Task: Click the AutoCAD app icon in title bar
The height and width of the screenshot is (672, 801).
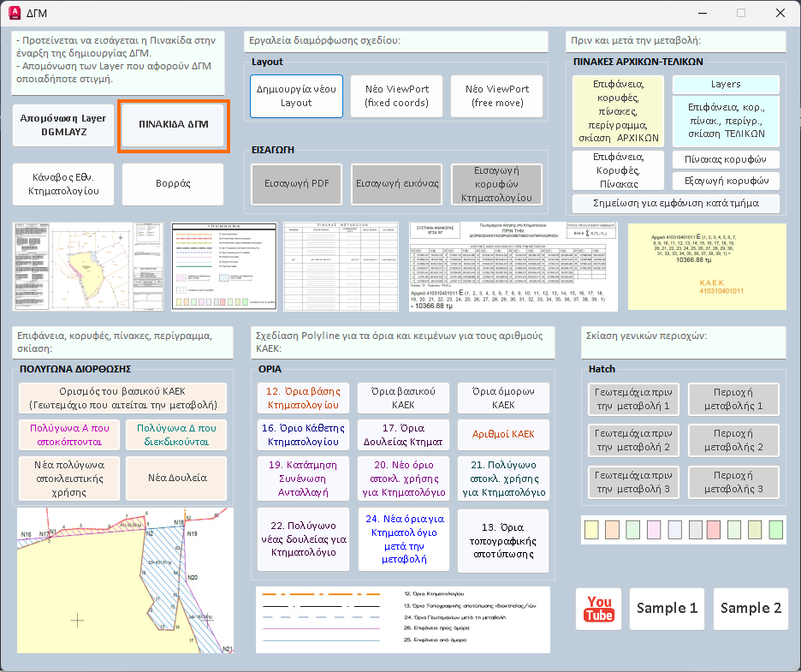Action: click(15, 13)
